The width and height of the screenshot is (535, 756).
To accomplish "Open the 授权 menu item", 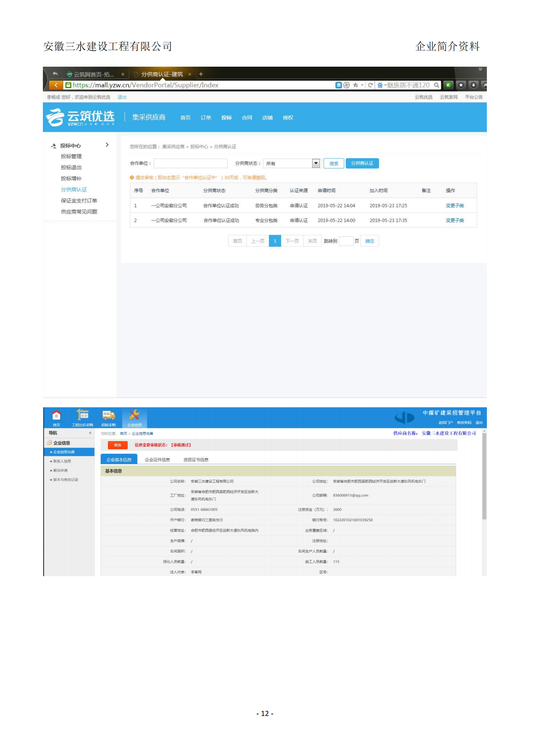I will click(288, 118).
